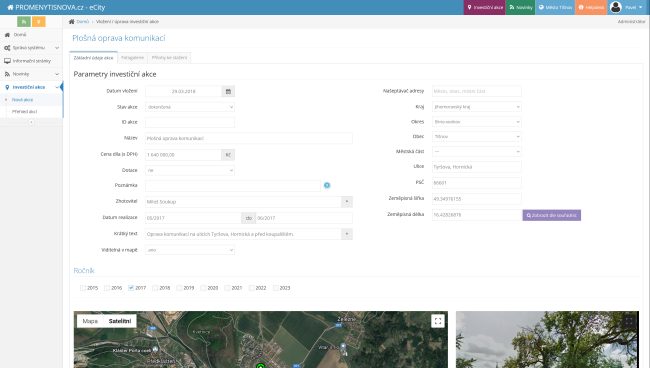Check the 2020 ročník checkbox

tap(203, 288)
